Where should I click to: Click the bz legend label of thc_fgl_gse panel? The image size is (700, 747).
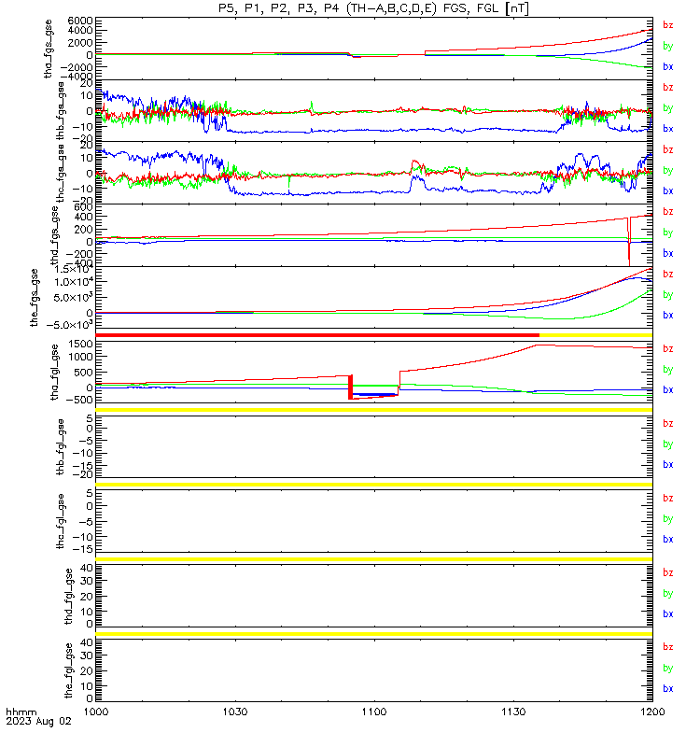668,499
